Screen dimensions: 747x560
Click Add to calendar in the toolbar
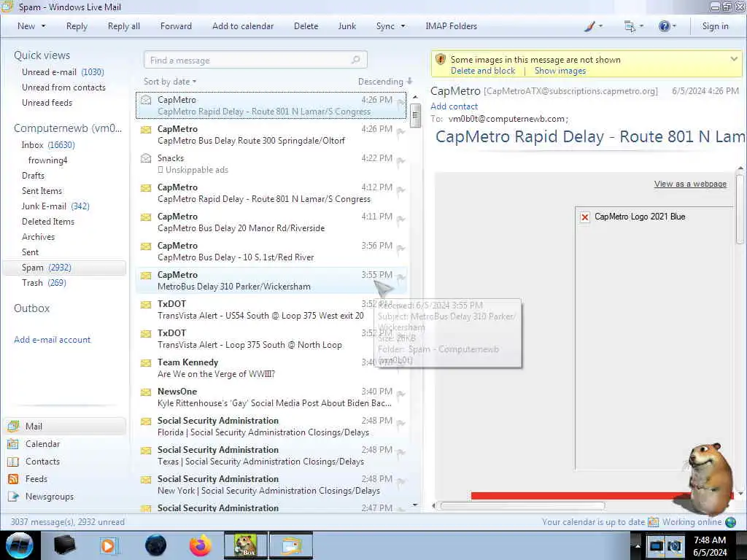click(243, 26)
